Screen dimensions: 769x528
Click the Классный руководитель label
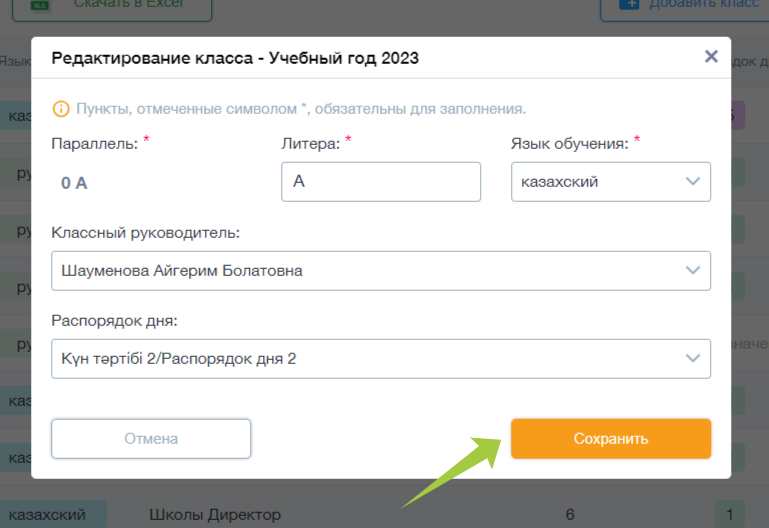[146, 232]
